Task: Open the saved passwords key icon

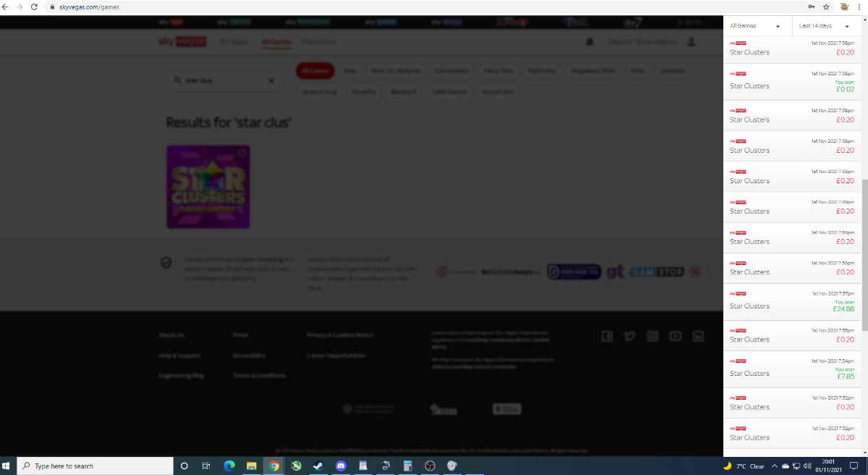Action: pyautogui.click(x=812, y=7)
